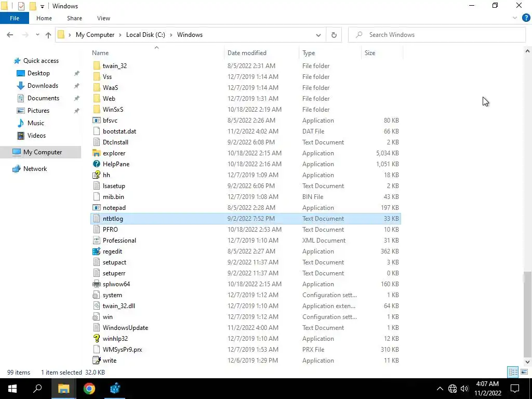Viewport: 532px width, 399px height.
Task: Select Pictures in the navigation pane
Action: (x=38, y=111)
